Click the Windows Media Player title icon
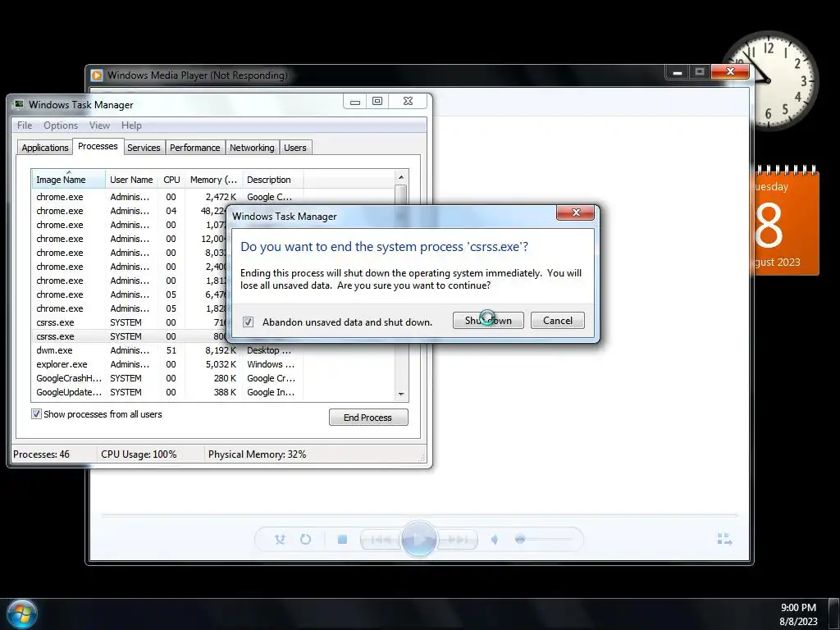The image size is (840, 630). [97, 75]
